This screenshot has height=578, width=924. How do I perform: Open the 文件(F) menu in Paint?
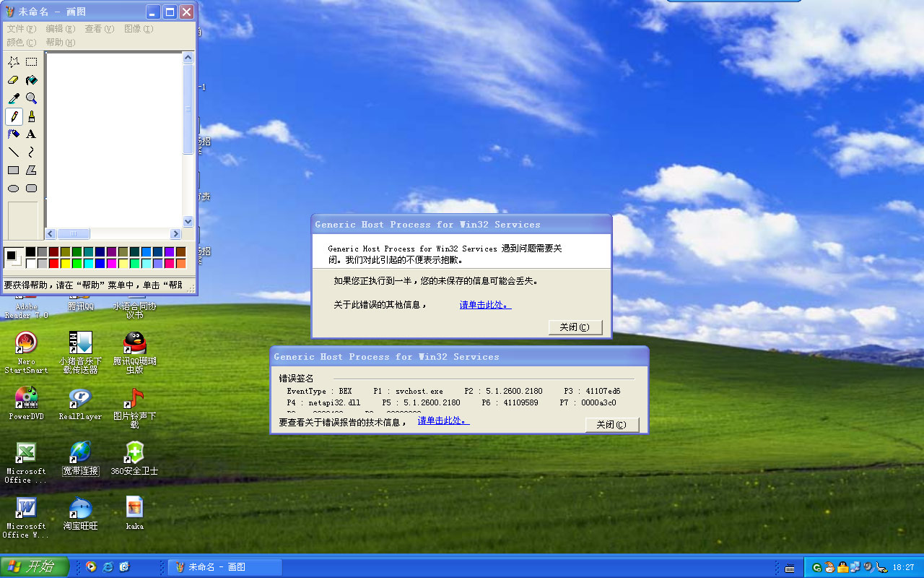point(22,29)
